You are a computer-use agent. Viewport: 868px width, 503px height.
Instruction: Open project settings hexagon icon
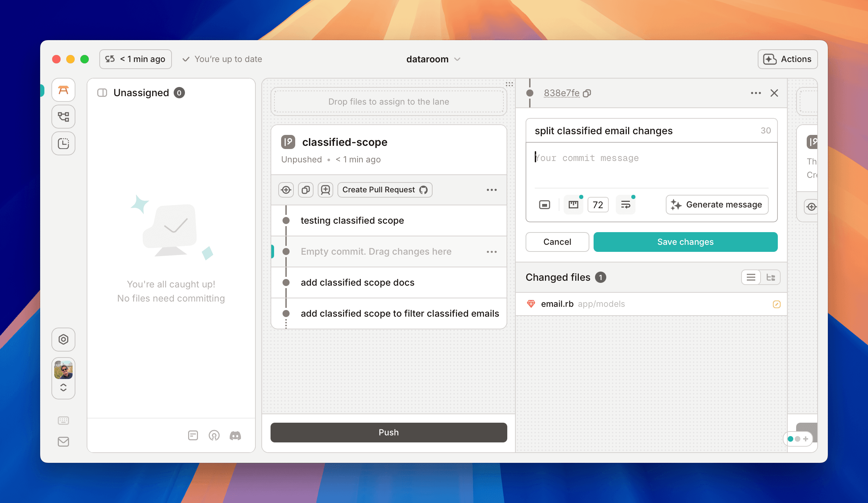tap(63, 340)
